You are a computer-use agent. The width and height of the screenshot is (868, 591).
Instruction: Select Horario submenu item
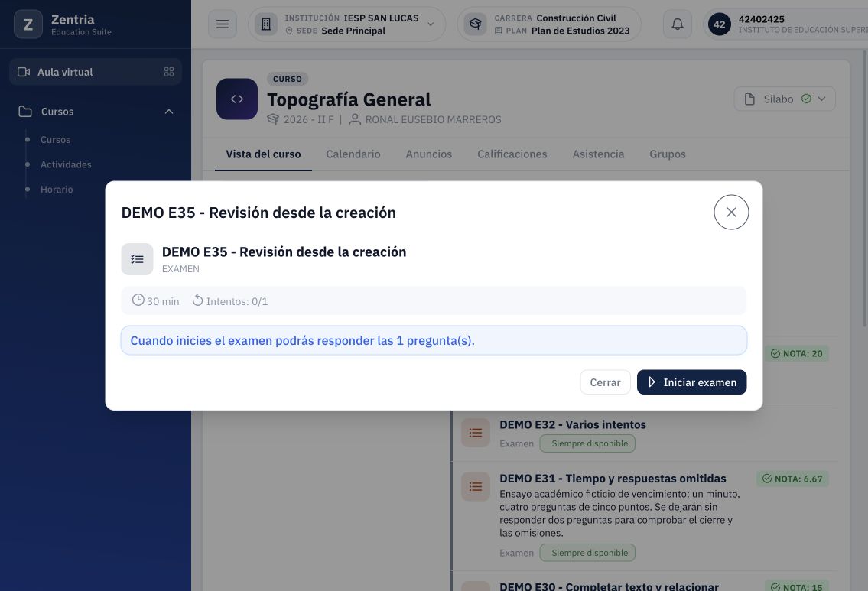pos(57,190)
